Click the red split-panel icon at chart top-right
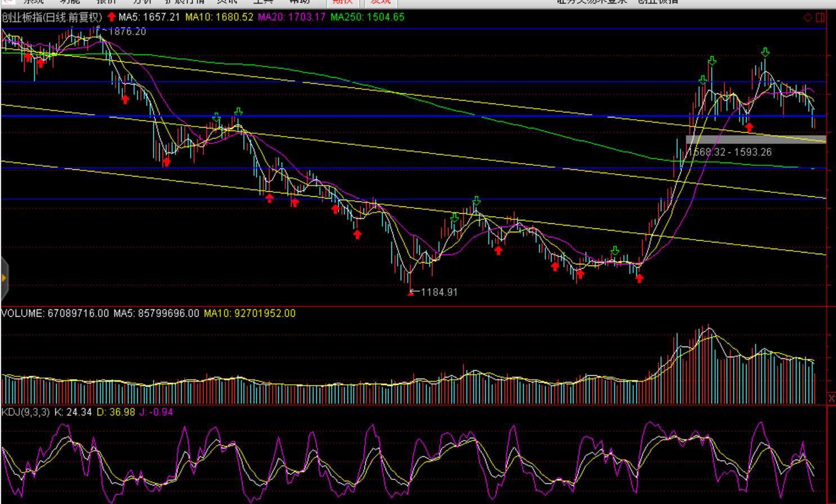 tap(820, 17)
